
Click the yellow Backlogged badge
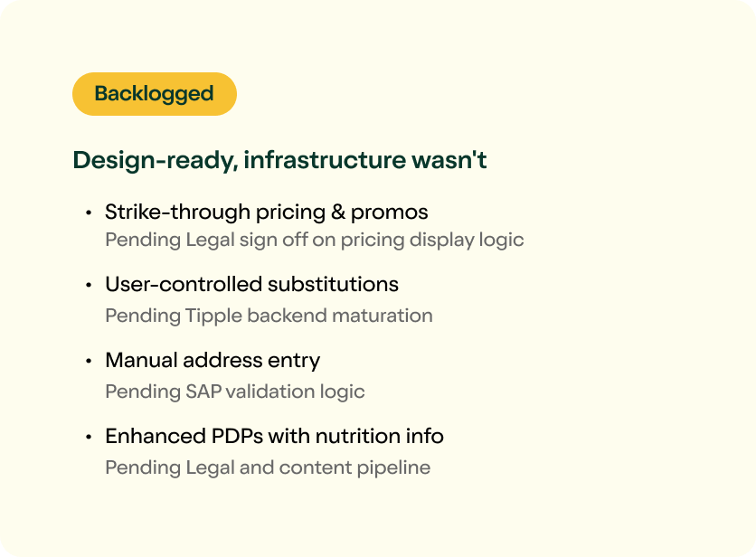155,94
